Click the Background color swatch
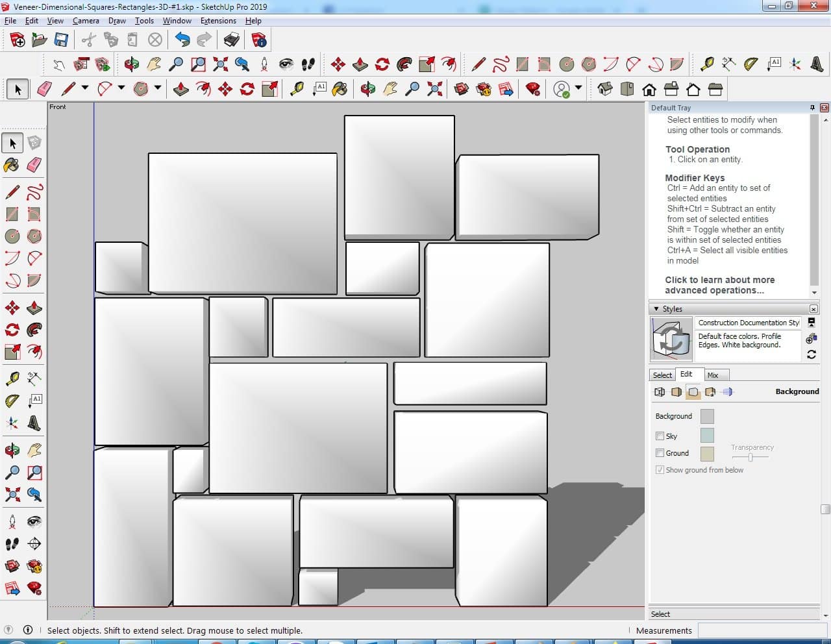The width and height of the screenshot is (831, 644). click(x=707, y=416)
